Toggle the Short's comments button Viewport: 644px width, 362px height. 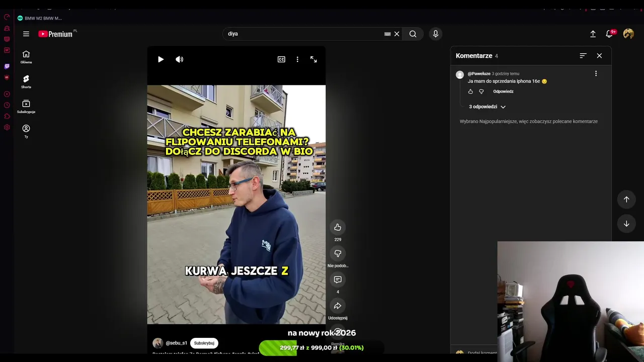tap(338, 280)
